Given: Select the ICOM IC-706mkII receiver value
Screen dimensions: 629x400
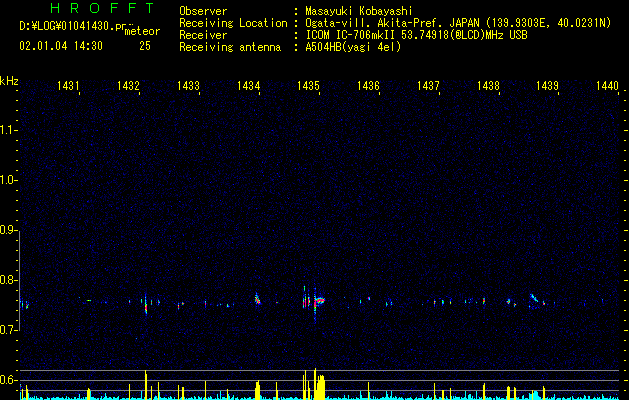Looking at the screenshot, I should [416, 35].
